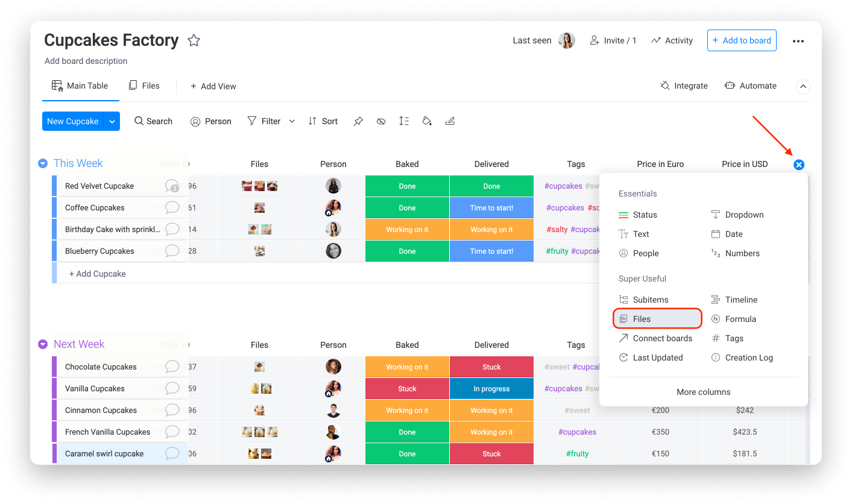Open conversation bubble for Chocolate Cupcakes
Viewport: 852px width, 504px height.
(172, 367)
